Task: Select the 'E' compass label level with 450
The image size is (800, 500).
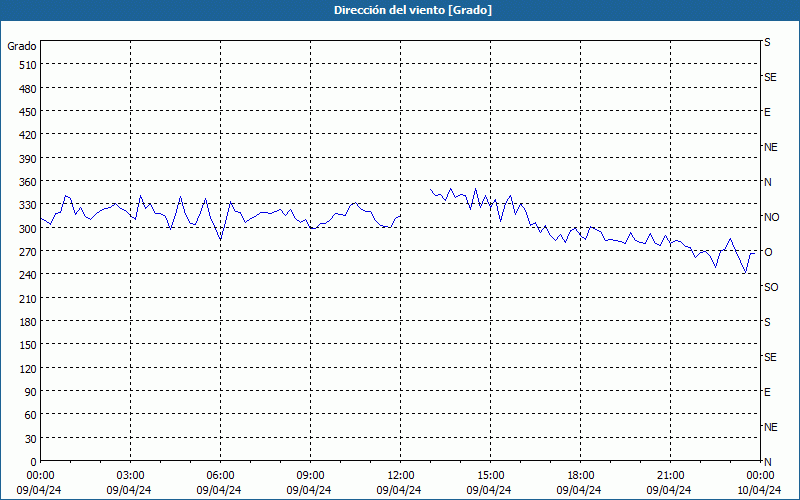Action: pos(767,112)
